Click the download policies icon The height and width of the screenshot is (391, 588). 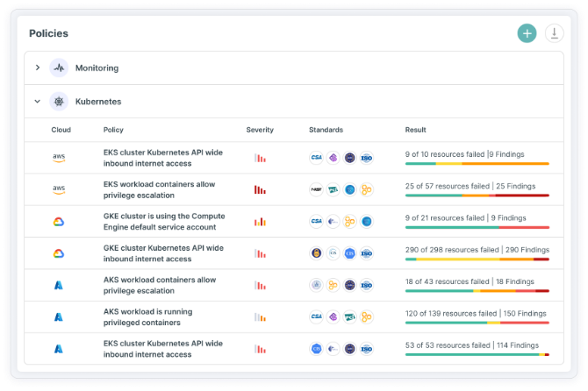[x=554, y=33]
